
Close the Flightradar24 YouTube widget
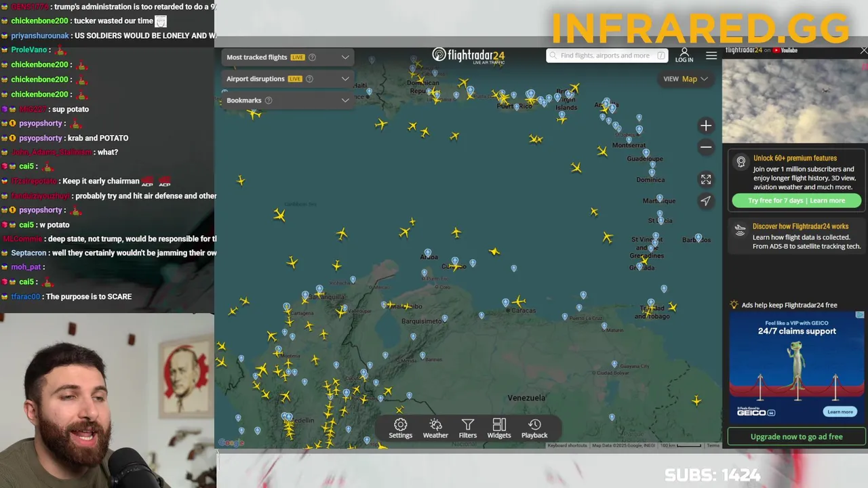click(863, 51)
